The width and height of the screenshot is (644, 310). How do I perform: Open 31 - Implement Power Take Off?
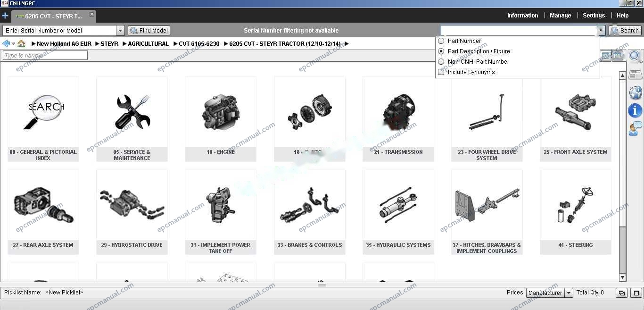[x=221, y=212]
